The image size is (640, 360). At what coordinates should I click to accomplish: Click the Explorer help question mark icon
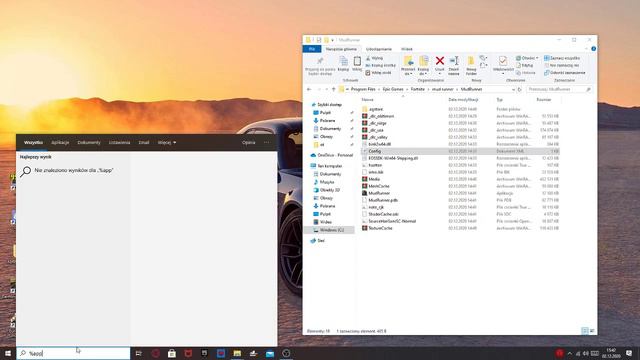click(x=593, y=49)
